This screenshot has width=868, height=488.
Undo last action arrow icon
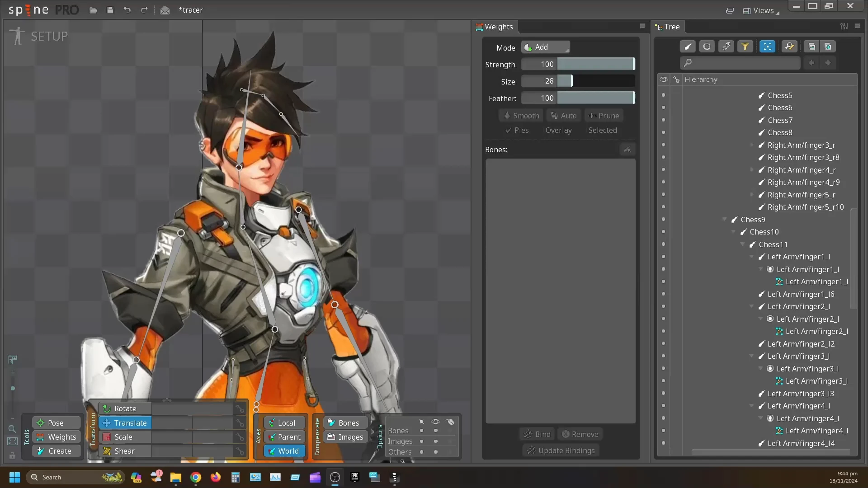pos(127,10)
